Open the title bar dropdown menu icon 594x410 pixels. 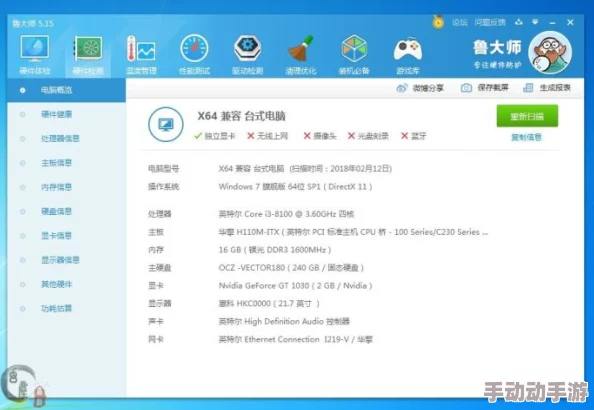(535, 22)
